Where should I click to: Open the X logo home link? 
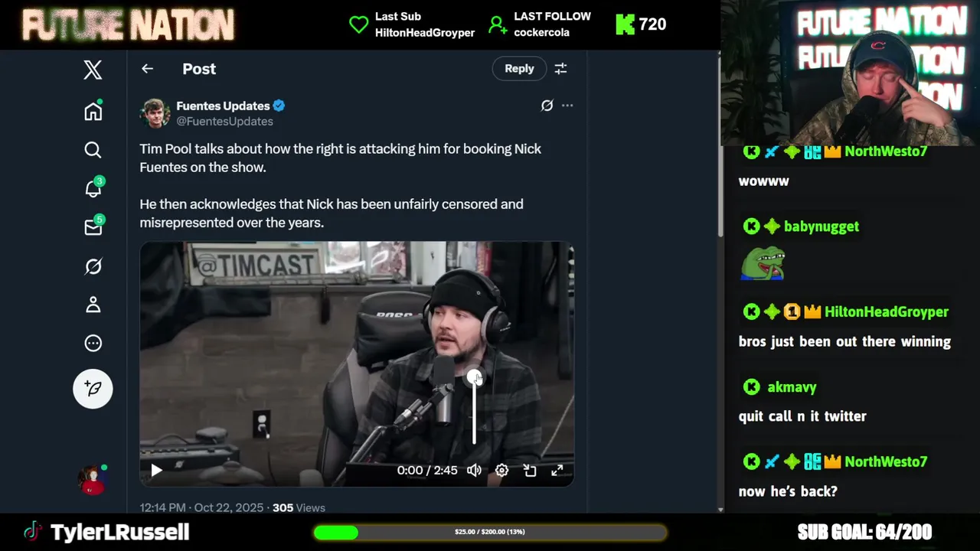click(x=93, y=70)
